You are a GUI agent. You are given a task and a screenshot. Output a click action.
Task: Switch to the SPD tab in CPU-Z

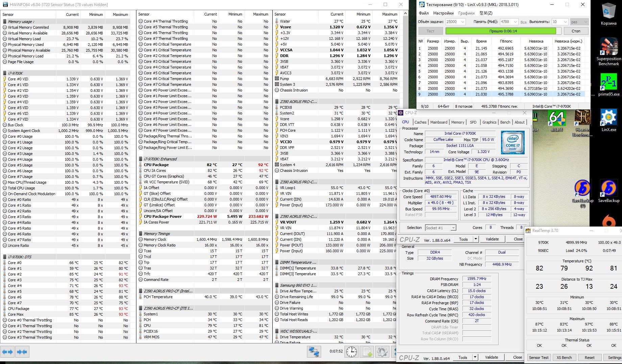tap(473, 122)
